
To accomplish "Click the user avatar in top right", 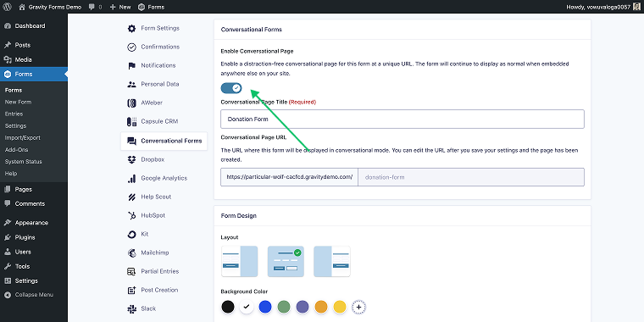I will (636, 7).
